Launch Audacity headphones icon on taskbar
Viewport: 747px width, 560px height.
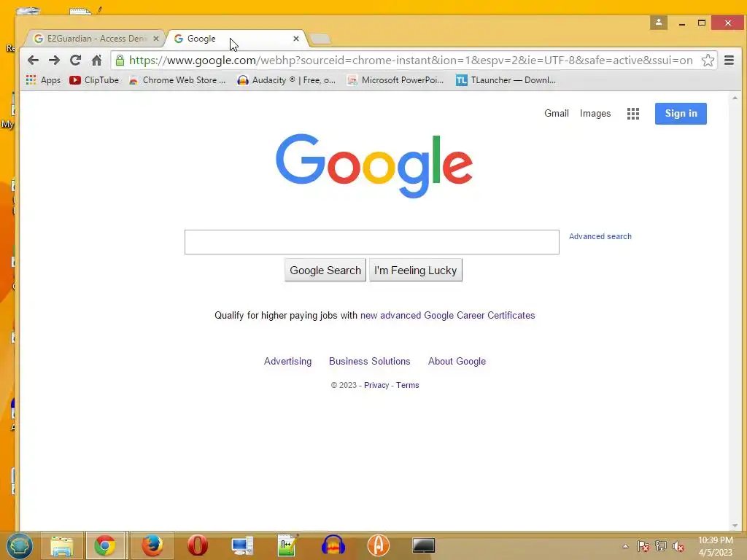[333, 545]
